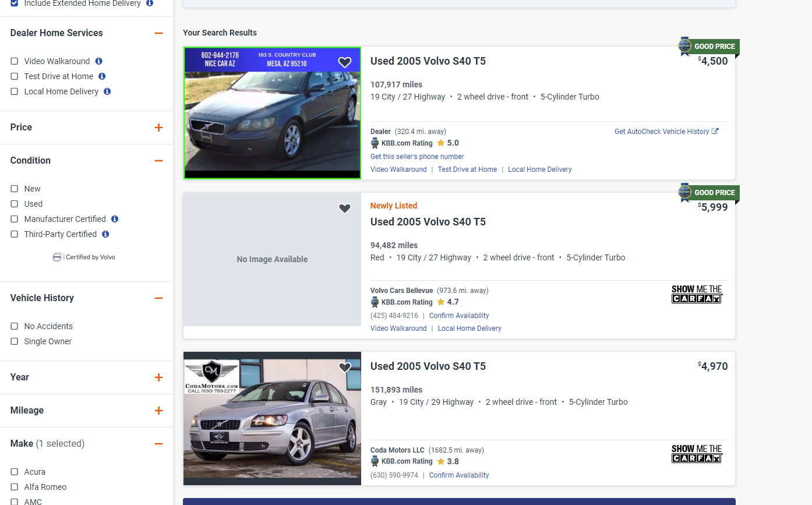Collapse the Condition filter section
The height and width of the screenshot is (505, 812).
point(158,161)
